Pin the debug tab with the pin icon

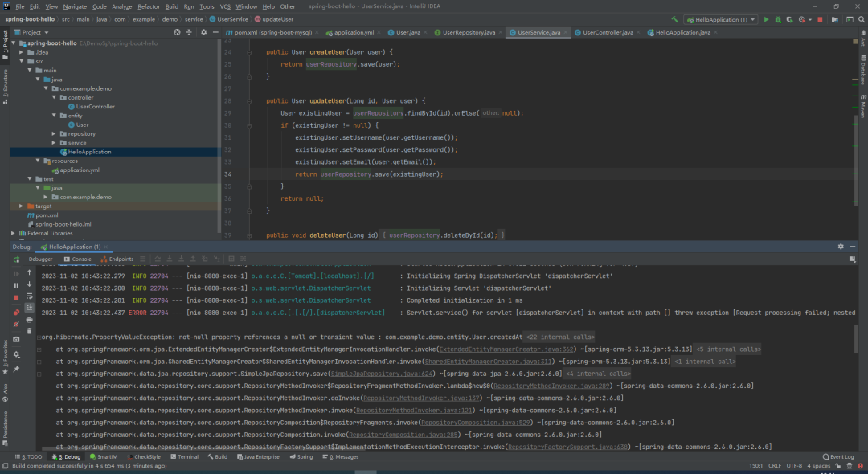pos(16,369)
